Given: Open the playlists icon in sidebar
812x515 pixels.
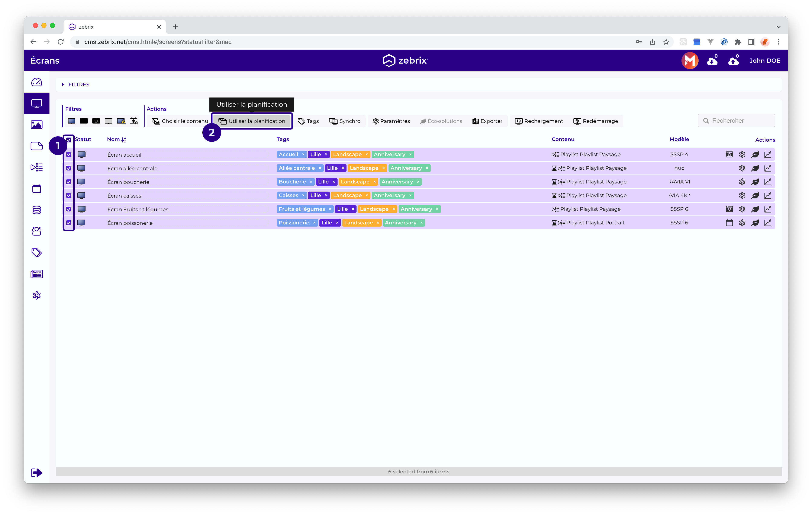Looking at the screenshot, I should point(36,167).
